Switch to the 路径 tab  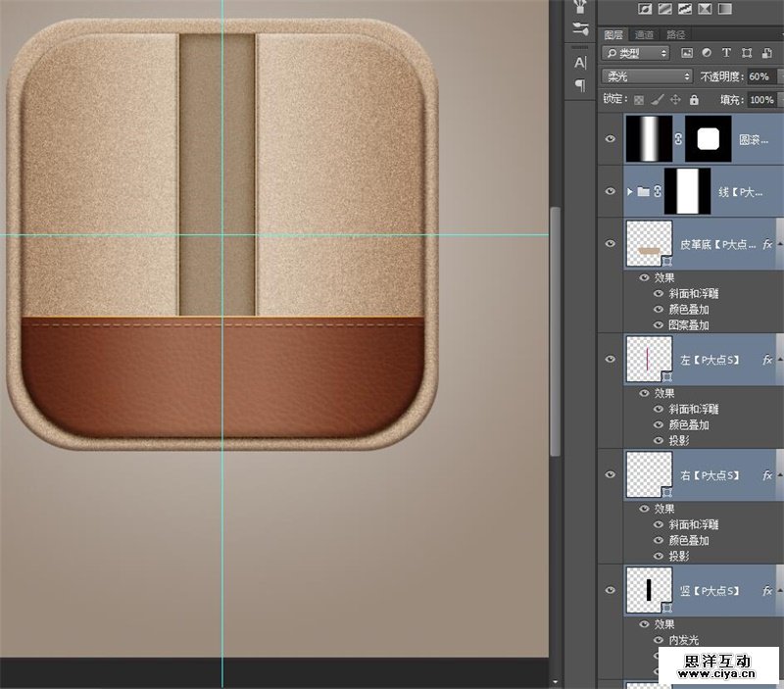coord(675,34)
